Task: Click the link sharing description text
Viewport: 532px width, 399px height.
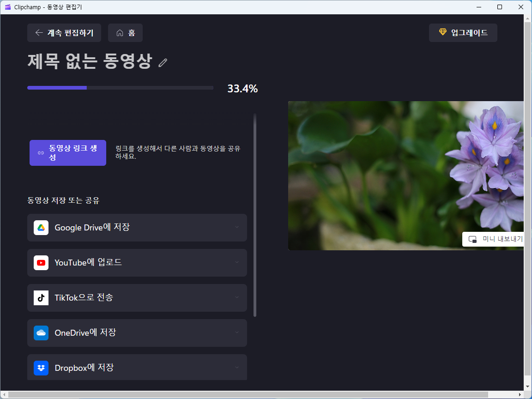Action: point(178,153)
